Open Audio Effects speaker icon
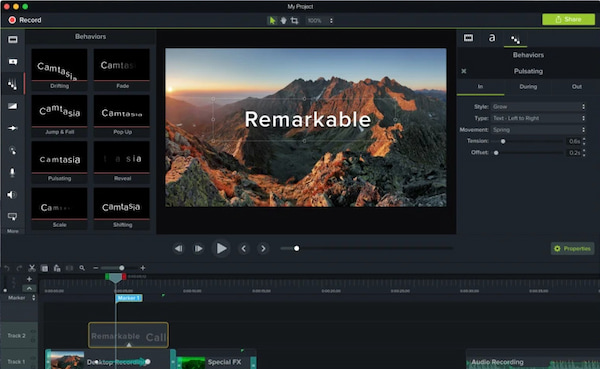This screenshot has width=600, height=369. tap(12, 195)
